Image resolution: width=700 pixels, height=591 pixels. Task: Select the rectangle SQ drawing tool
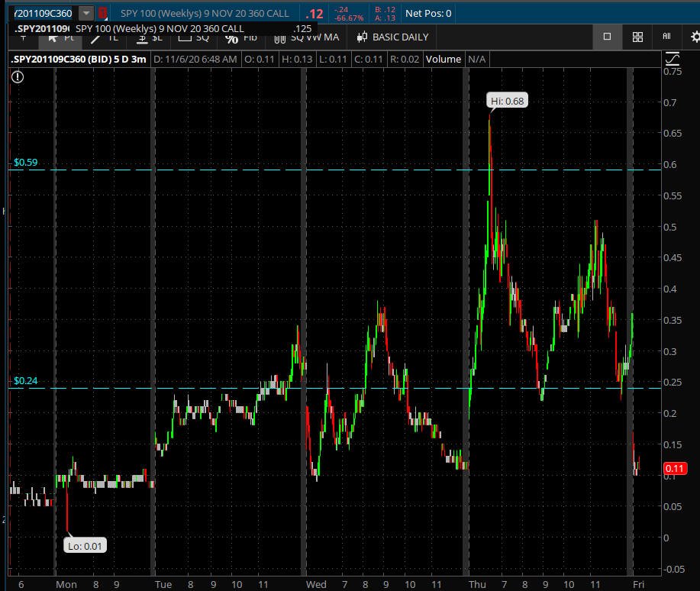point(194,37)
